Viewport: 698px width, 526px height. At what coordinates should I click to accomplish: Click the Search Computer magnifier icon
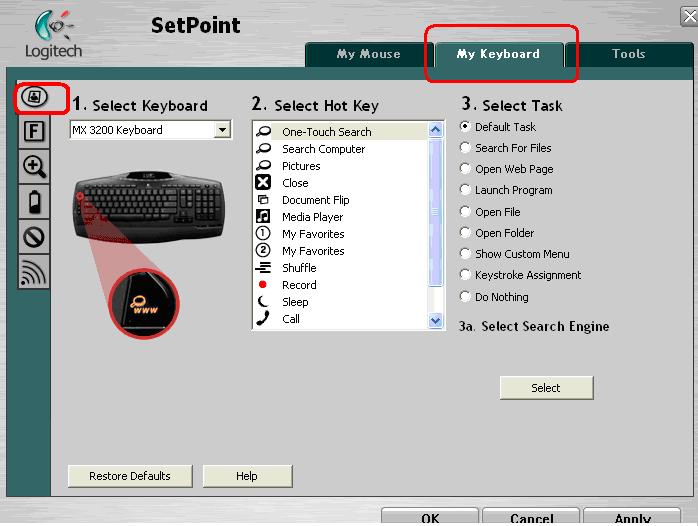[263, 148]
